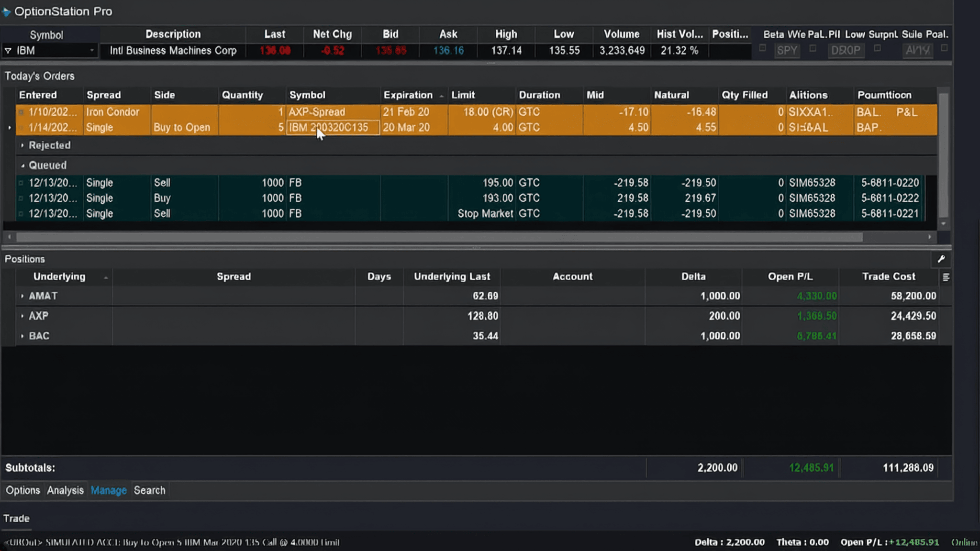Click the sort arrow on Underlying column header
The image size is (980, 551).
point(106,277)
